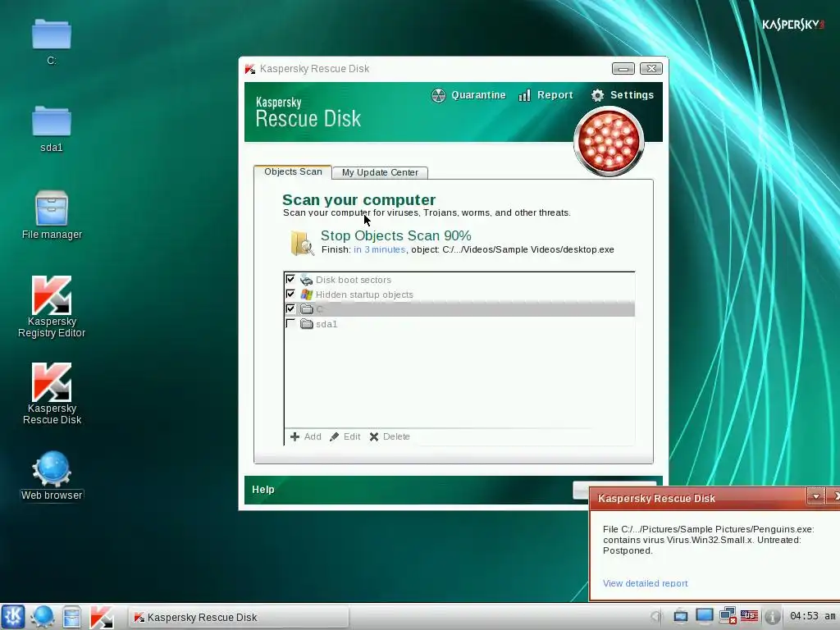Screen dimensions: 840x630
Task: Click Edit scan object button
Action: click(345, 436)
